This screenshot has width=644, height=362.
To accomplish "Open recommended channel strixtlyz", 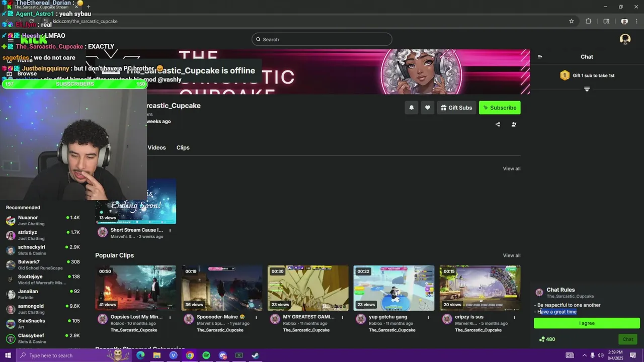I will click(43, 235).
